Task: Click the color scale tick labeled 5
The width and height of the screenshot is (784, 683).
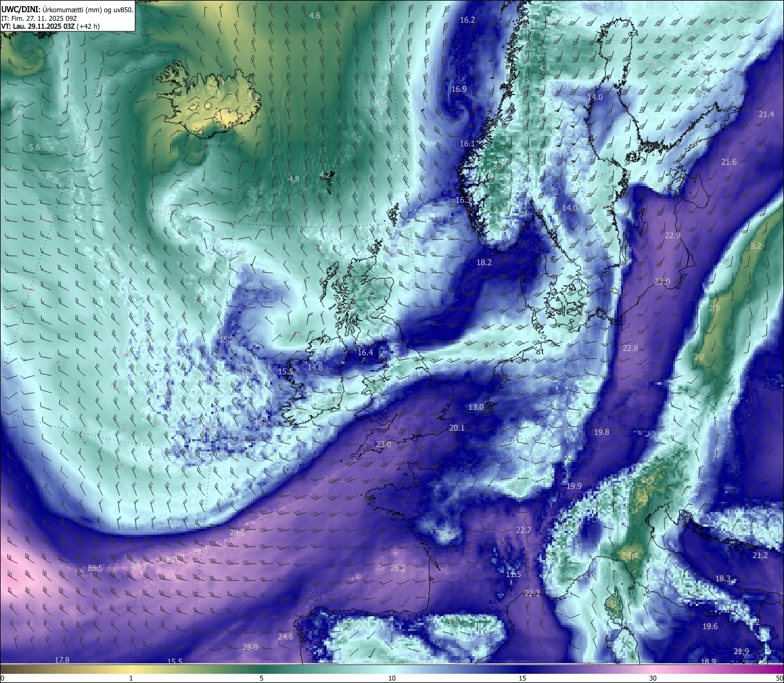Action: (x=262, y=678)
